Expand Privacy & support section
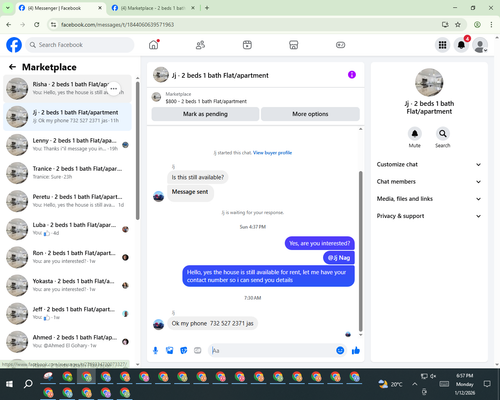Image resolution: width=500 pixels, height=400 pixels. point(429,216)
